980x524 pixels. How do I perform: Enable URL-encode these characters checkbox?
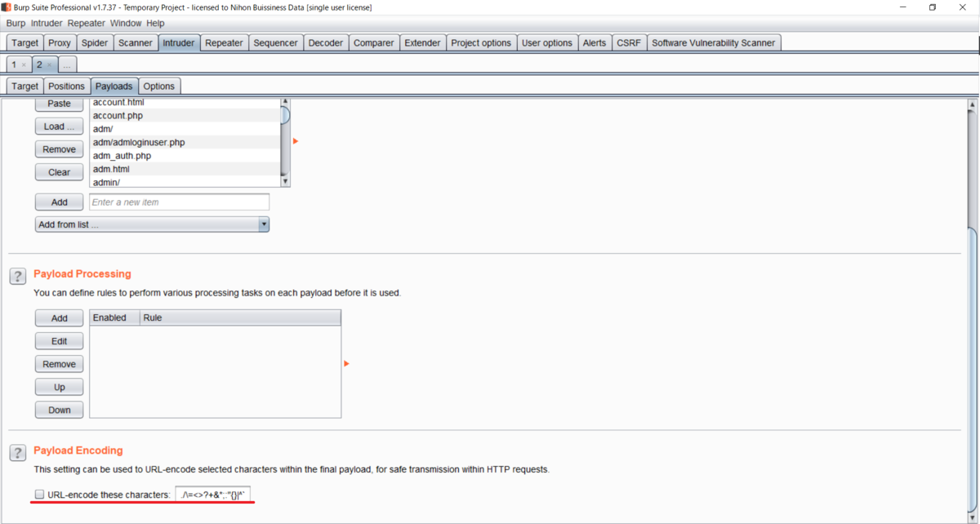[39, 494]
